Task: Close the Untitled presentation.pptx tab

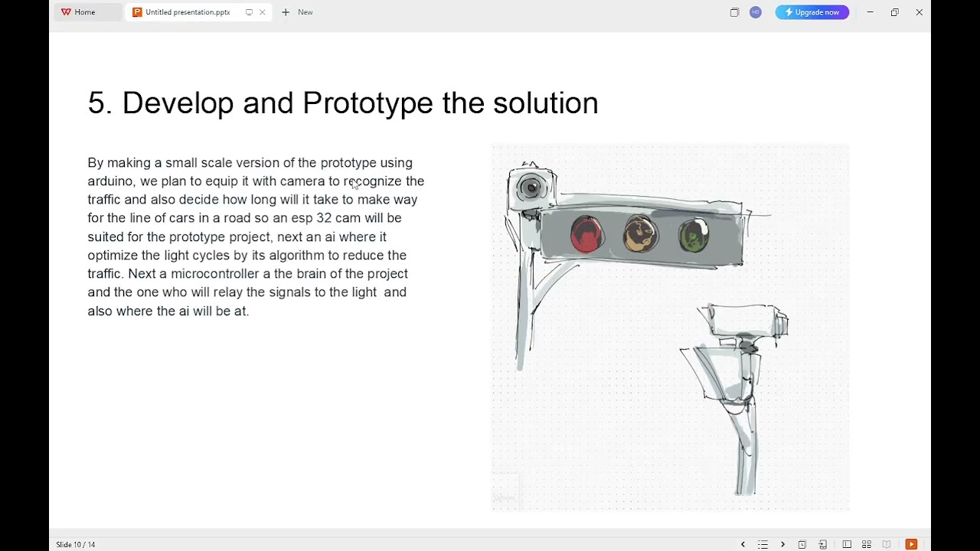Action: (x=263, y=12)
